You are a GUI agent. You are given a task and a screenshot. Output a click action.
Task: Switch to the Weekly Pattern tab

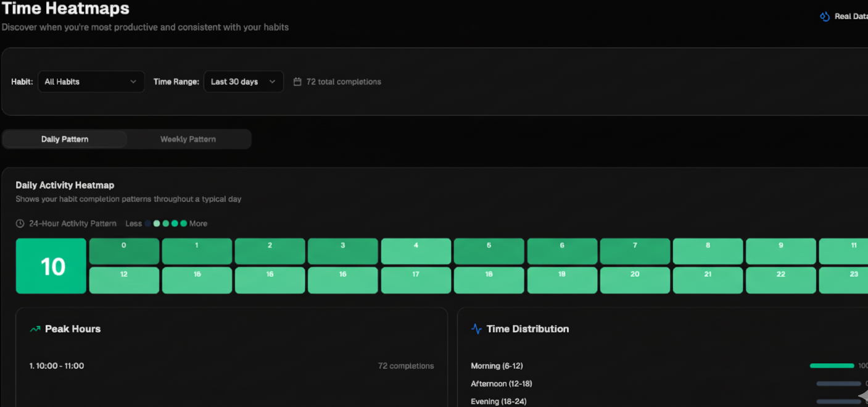pos(188,138)
